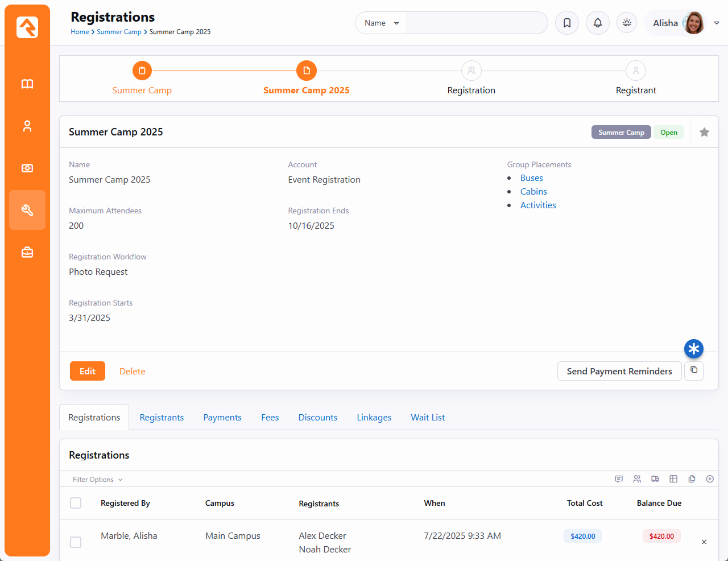Expand Filter Options in Registrations grid

tap(97, 480)
